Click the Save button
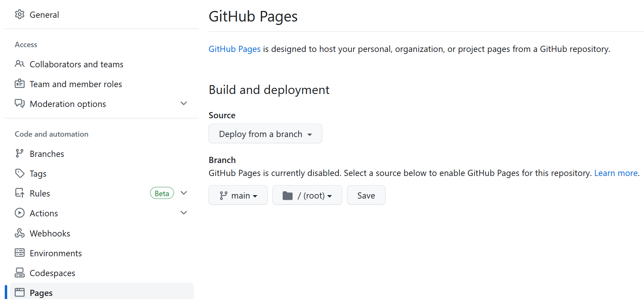 pyautogui.click(x=366, y=195)
